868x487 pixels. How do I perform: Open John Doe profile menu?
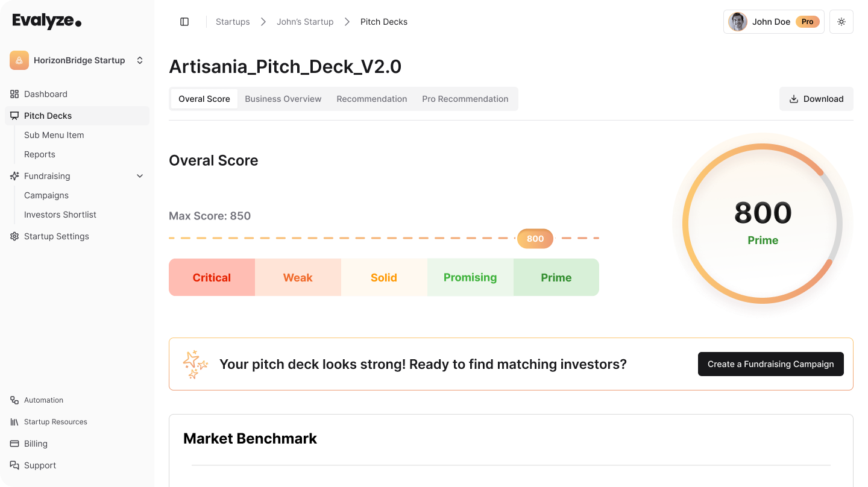[x=773, y=22]
